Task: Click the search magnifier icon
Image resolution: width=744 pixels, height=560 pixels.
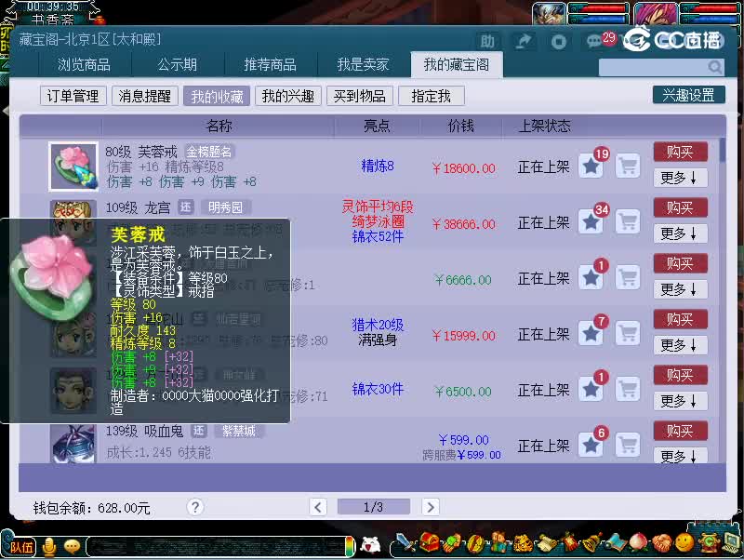Action: point(714,67)
